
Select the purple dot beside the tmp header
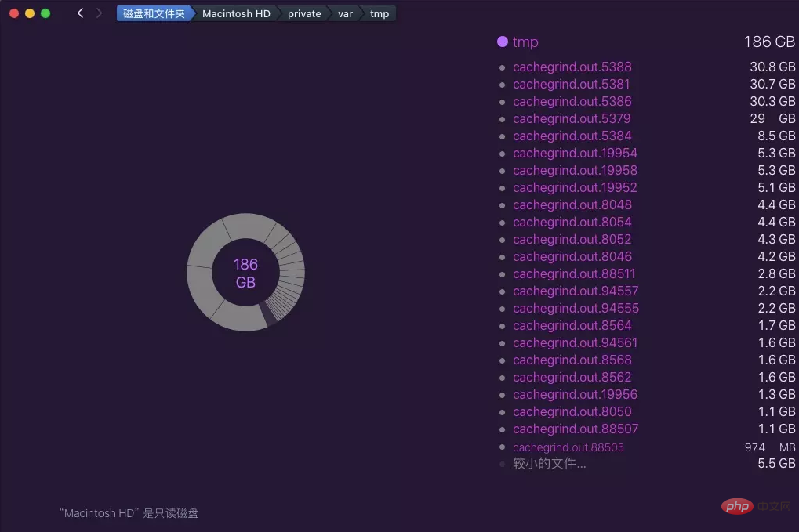[x=501, y=42]
